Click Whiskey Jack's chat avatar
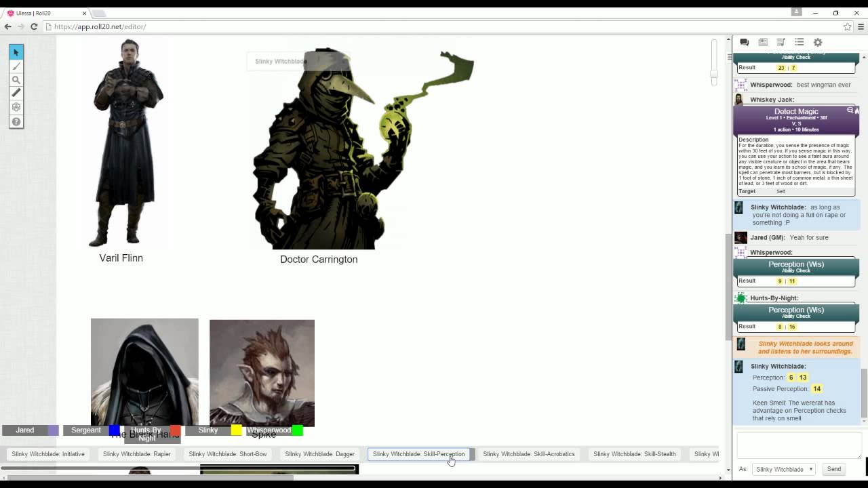 point(738,100)
